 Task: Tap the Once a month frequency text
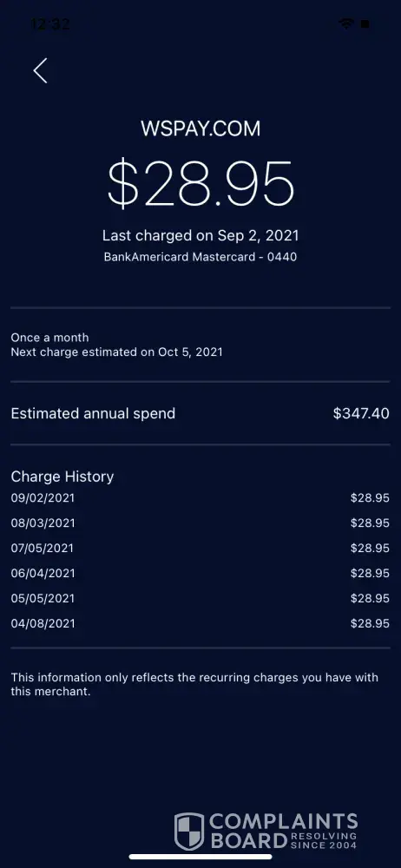pyautogui.click(x=49, y=337)
